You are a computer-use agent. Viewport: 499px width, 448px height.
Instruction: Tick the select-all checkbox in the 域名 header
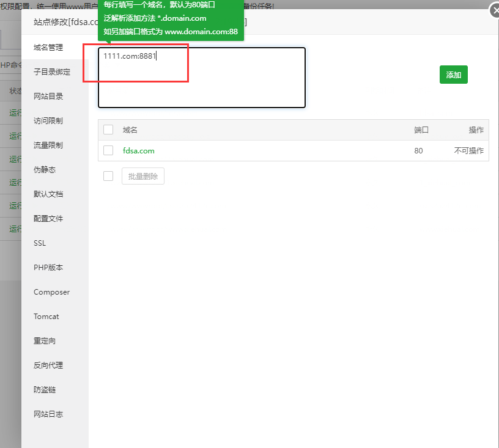108,130
